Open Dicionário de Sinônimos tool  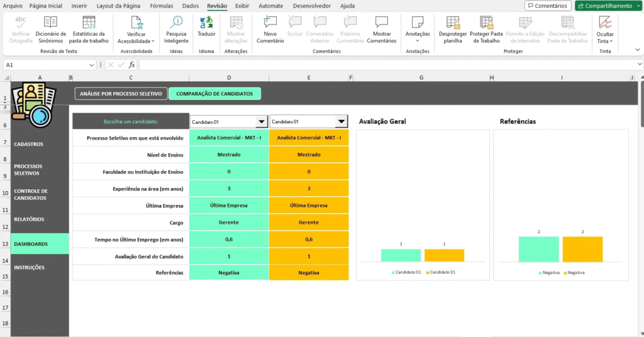50,29
